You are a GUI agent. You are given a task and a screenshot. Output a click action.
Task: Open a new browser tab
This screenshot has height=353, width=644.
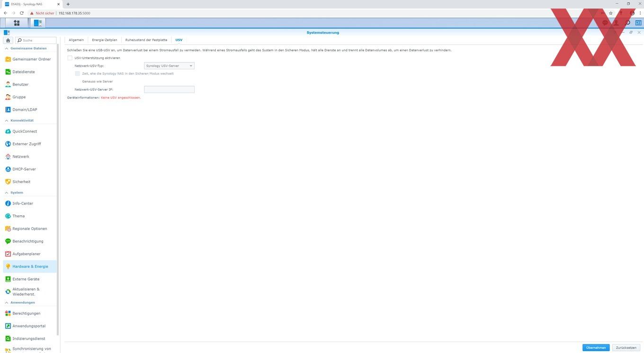point(68,4)
